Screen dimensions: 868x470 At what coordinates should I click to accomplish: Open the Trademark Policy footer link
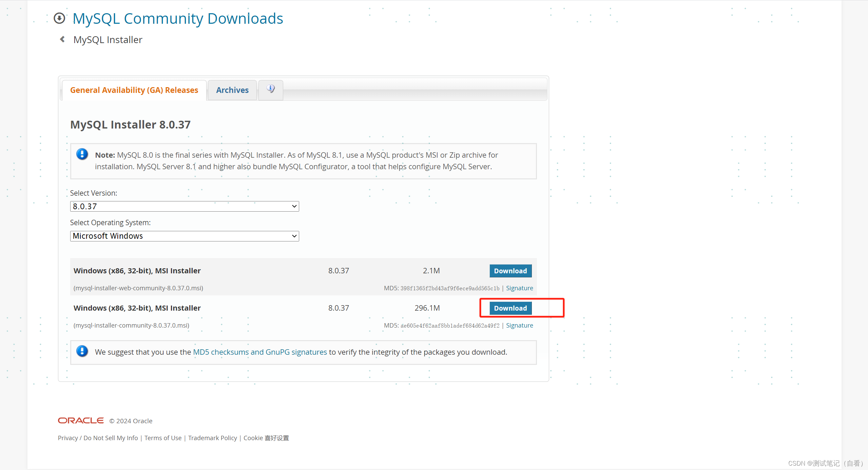213,438
